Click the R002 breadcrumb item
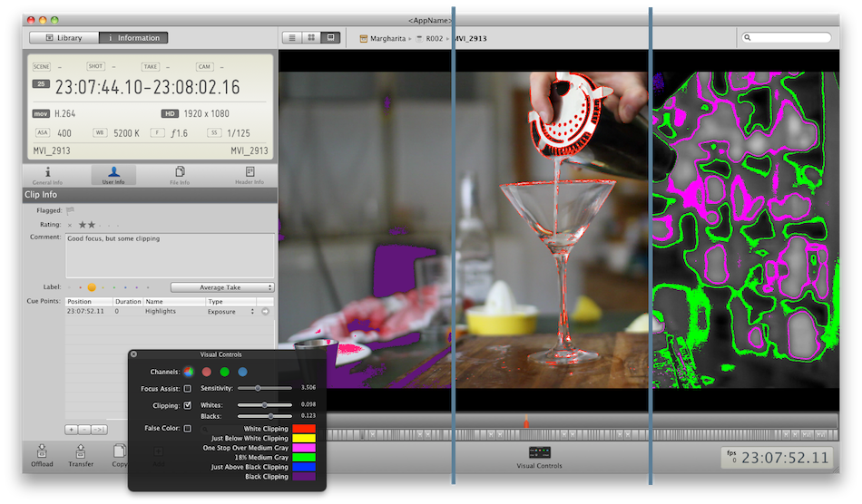Viewport: 862px width, 504px height. point(429,38)
